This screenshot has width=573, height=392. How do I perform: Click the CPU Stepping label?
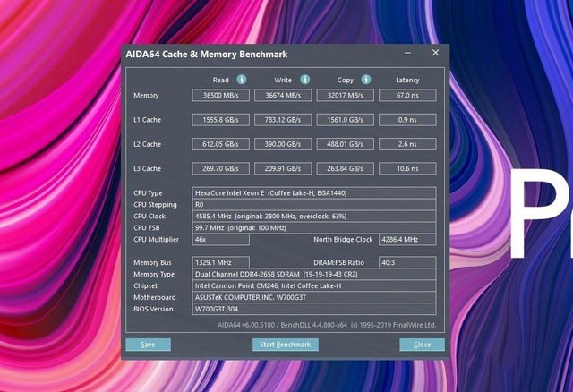pyautogui.click(x=155, y=205)
